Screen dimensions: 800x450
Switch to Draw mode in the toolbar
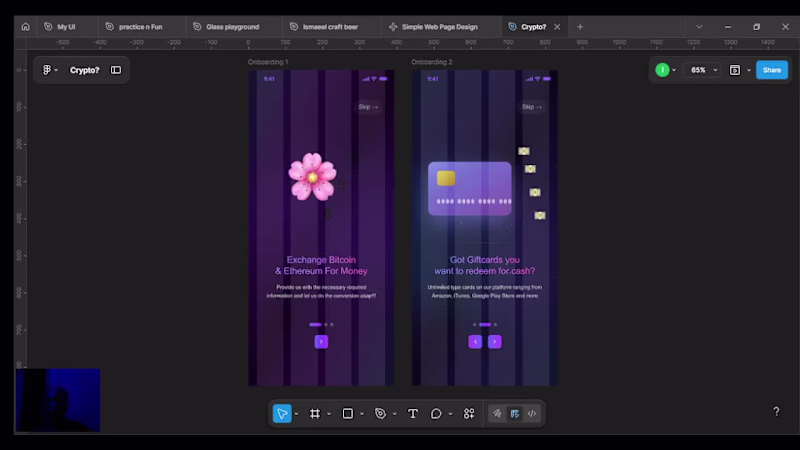[497, 413]
